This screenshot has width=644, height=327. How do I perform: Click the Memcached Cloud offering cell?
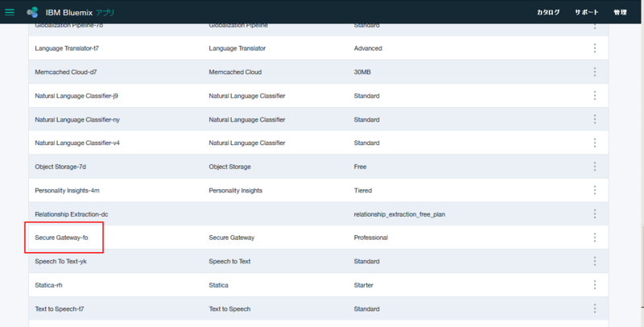pos(235,72)
